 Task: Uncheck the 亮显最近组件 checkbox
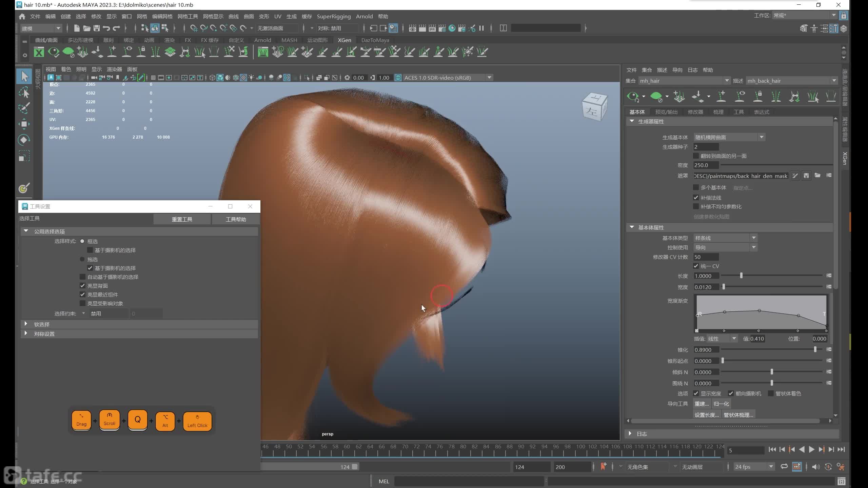(x=82, y=294)
